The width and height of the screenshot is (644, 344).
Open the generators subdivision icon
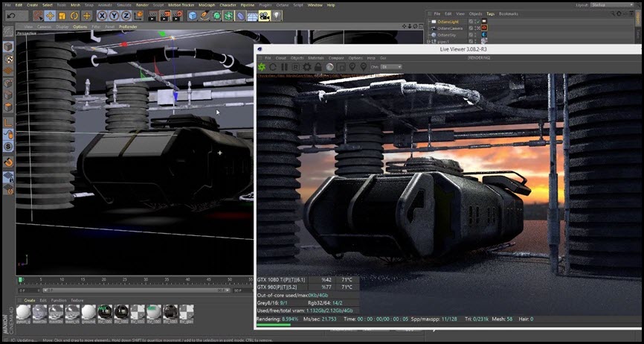tap(216, 16)
